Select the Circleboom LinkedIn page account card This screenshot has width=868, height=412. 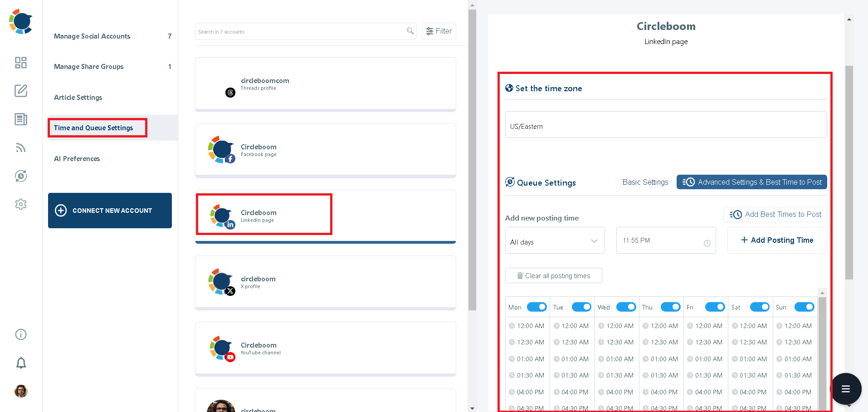tap(264, 214)
